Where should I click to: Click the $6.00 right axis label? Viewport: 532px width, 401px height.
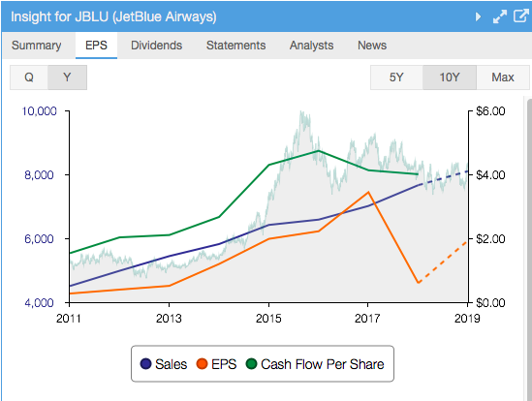pos(490,111)
